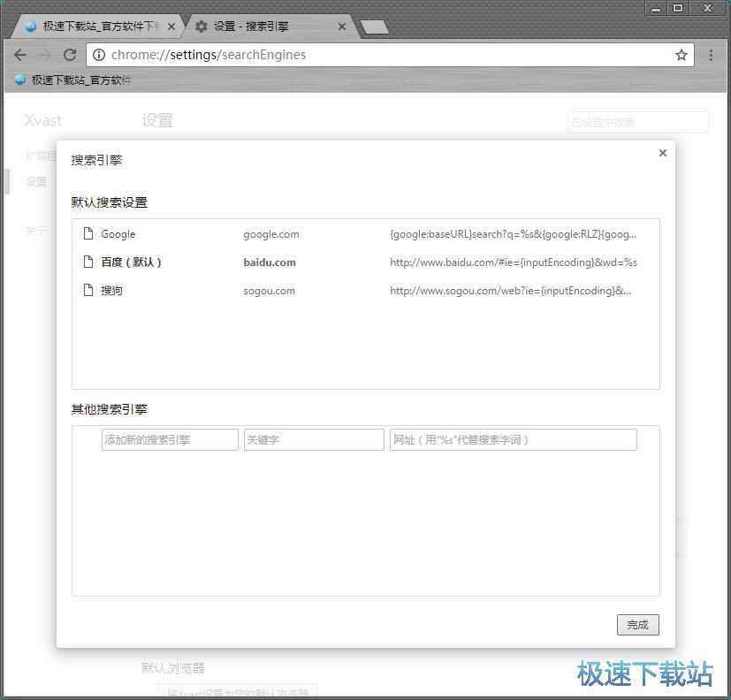Select the 百度（默认）search engine row
This screenshot has width=731, height=700.
click(x=366, y=262)
